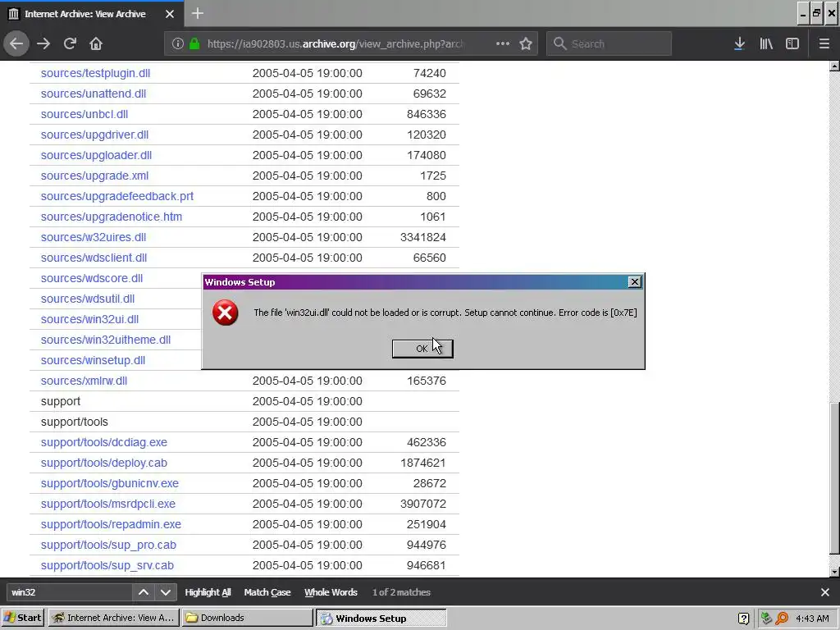Open sources/winsetup.dll link

[x=93, y=360]
